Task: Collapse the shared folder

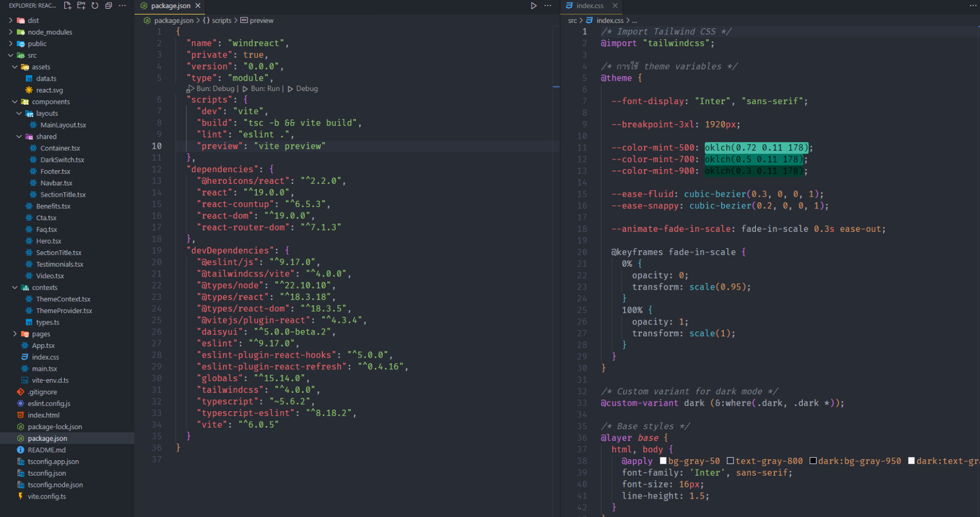Action: coord(19,136)
